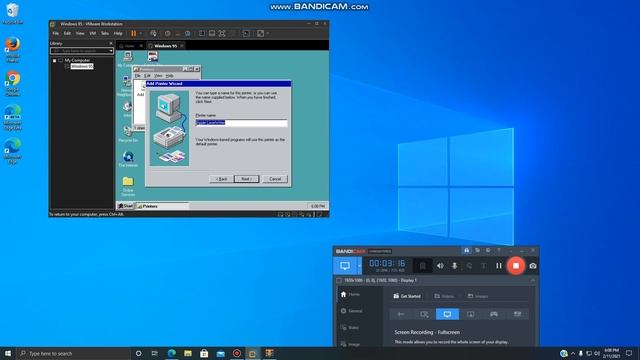Screen dimensions: 640x360
Task: Click VMware manage snapshots toolbar icon
Action: tap(188, 33)
